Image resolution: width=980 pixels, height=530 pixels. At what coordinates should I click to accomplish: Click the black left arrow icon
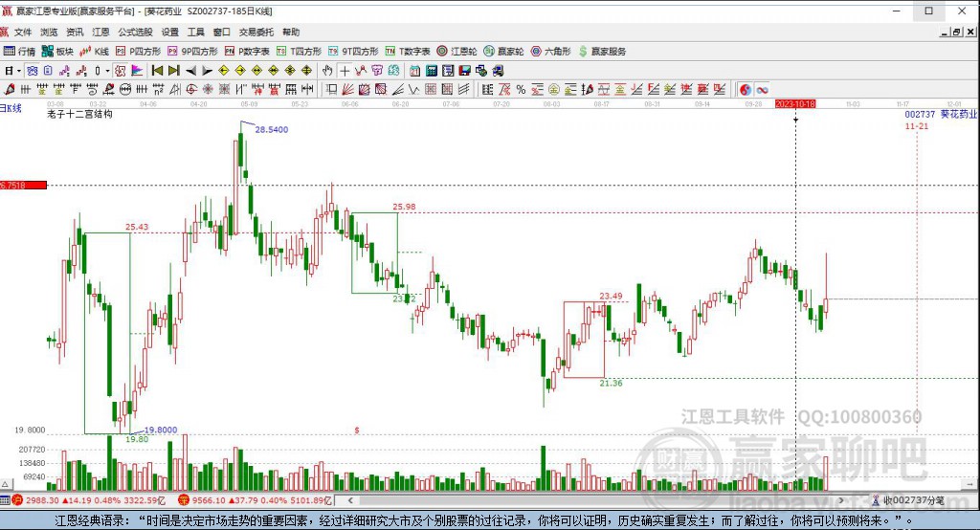tap(190, 71)
